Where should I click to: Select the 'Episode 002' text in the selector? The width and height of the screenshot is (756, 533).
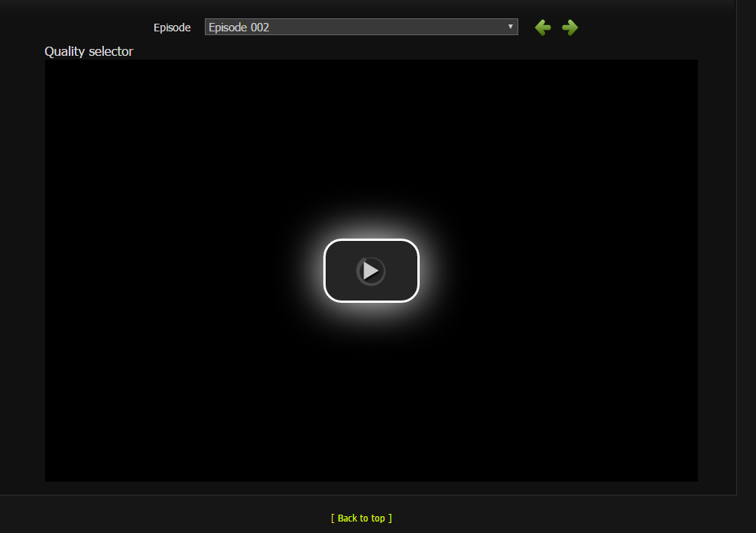click(x=238, y=28)
